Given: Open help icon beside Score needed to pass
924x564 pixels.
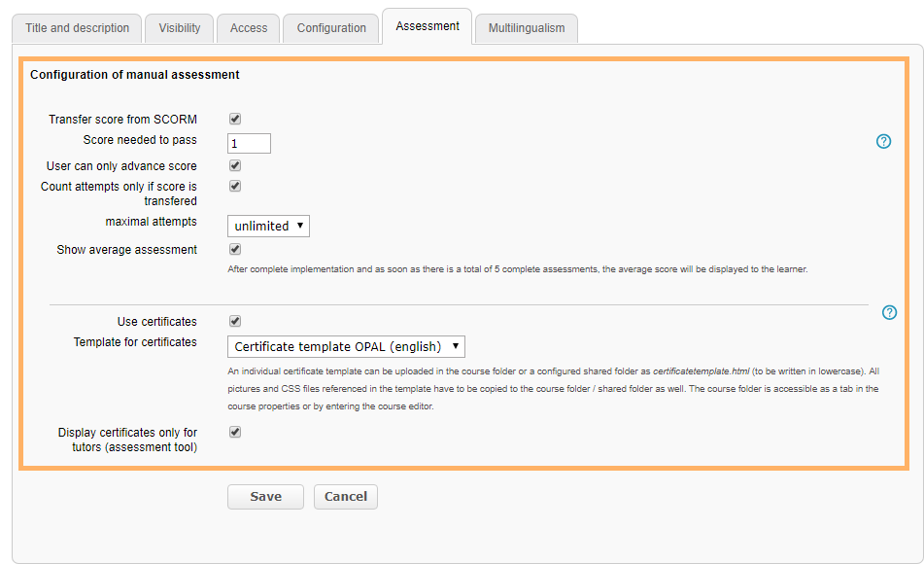Looking at the screenshot, I should tap(883, 141).
